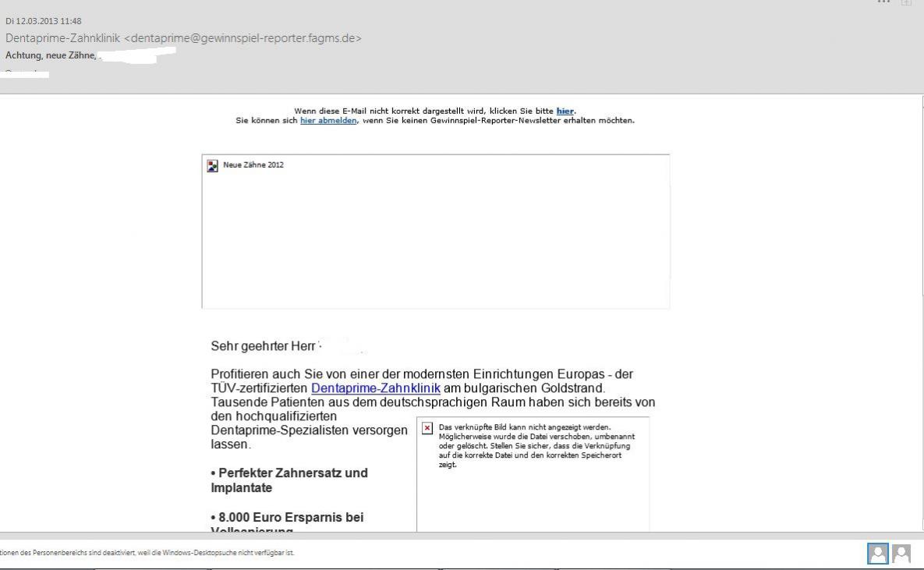924x570 pixels.
Task: Click the bullet "8.000 Euro Ersparnis bei"
Action: [x=287, y=517]
